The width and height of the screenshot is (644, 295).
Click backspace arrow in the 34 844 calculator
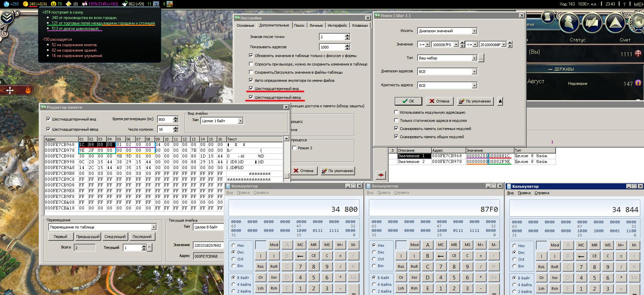pyautogui.click(x=581, y=256)
